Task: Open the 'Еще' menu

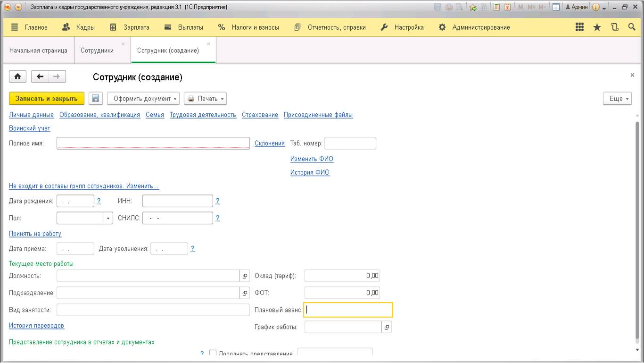Action: 617,99
